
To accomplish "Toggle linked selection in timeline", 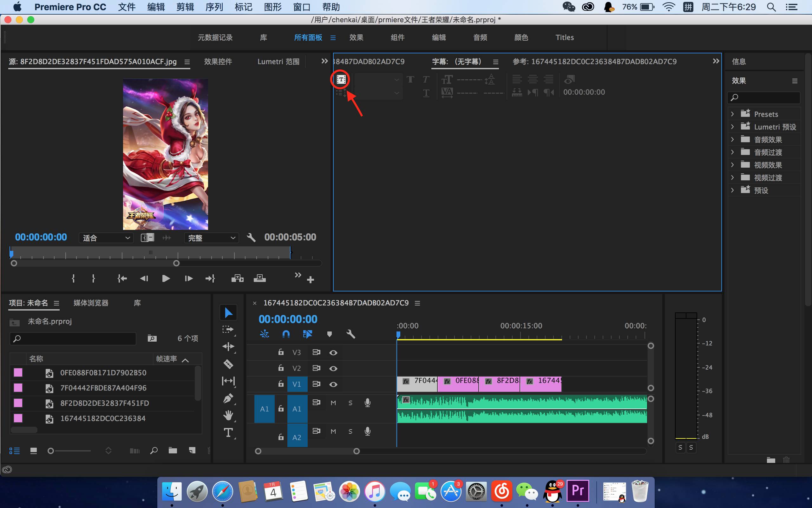I will coord(307,334).
